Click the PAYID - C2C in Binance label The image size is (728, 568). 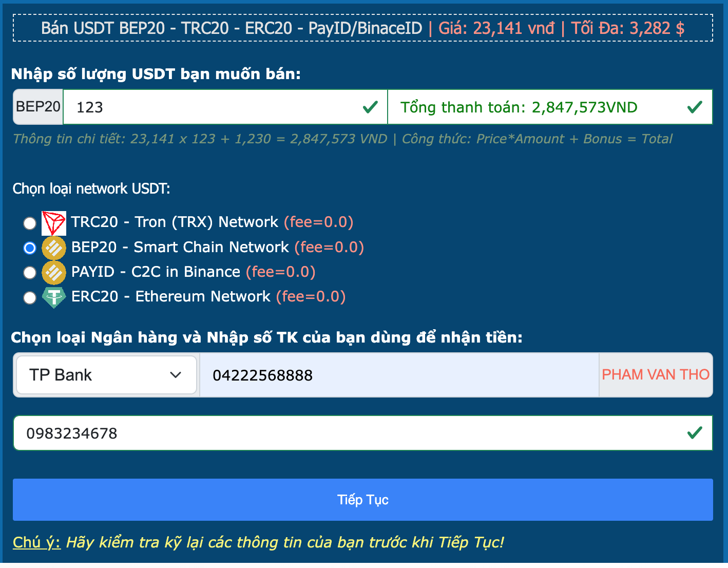tap(156, 272)
